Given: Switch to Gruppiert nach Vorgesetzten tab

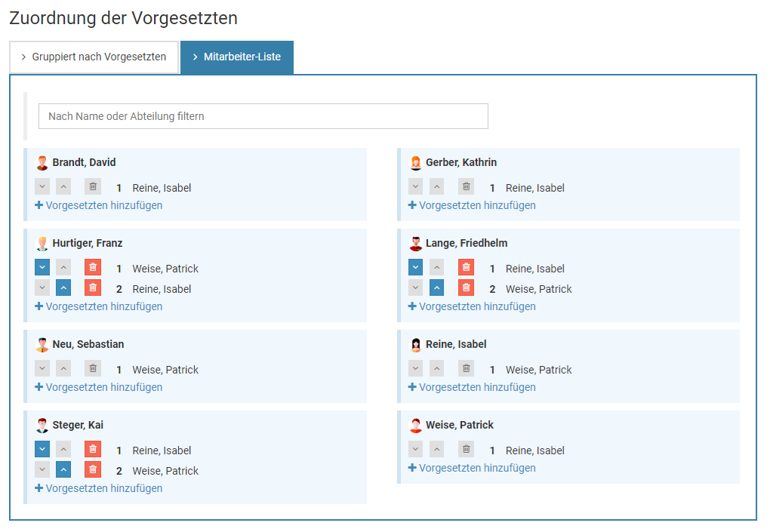Looking at the screenshot, I should 94,57.
